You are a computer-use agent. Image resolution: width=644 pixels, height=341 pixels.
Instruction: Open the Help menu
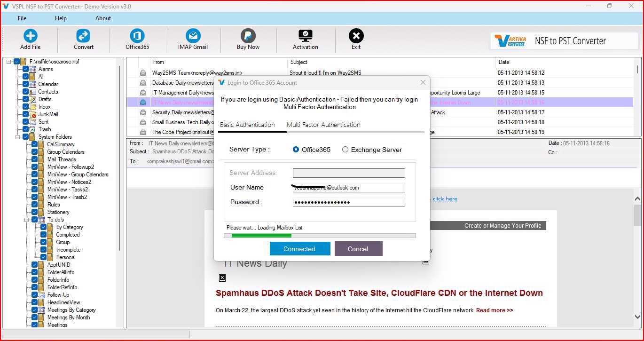coord(61,18)
